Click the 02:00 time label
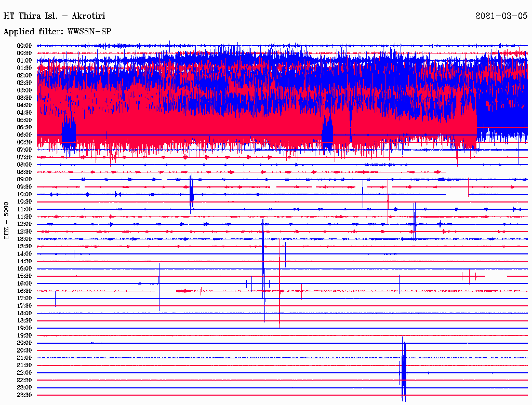Image resolution: width=532 pixels, height=405 pixels. (24, 75)
